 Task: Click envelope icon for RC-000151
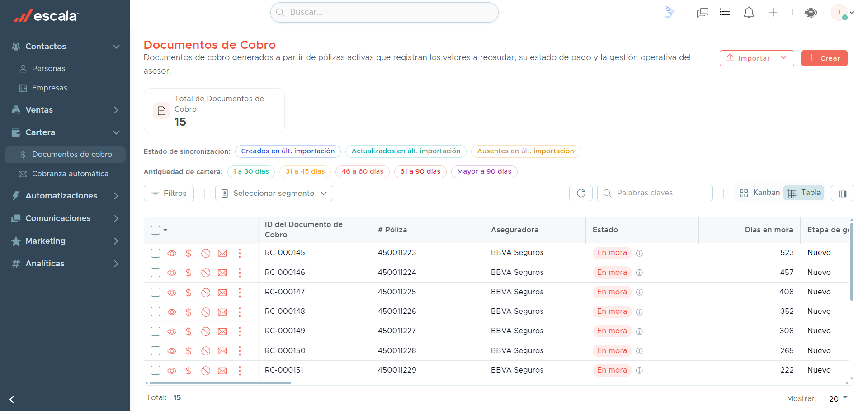point(222,371)
